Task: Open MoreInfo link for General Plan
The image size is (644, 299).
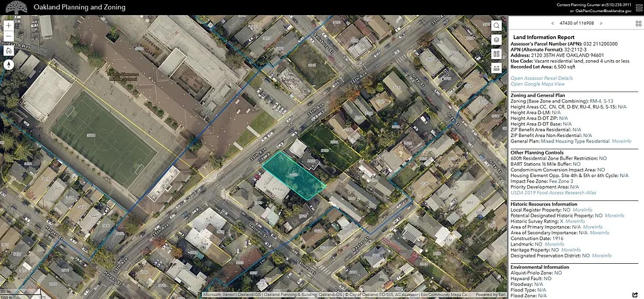Action: pyautogui.click(x=621, y=141)
